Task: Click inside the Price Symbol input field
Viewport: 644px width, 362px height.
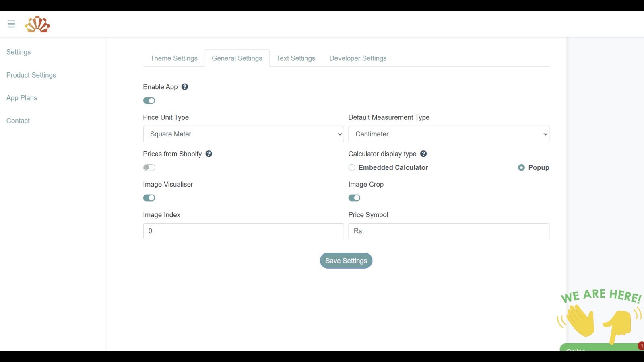Action: coord(448,231)
